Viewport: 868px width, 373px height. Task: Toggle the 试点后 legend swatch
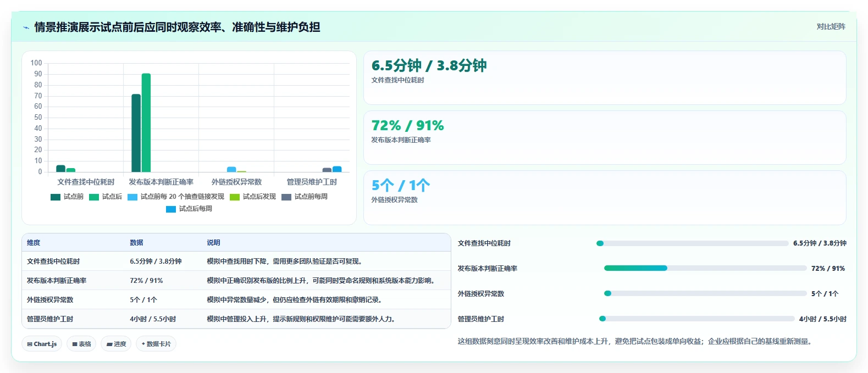94,197
